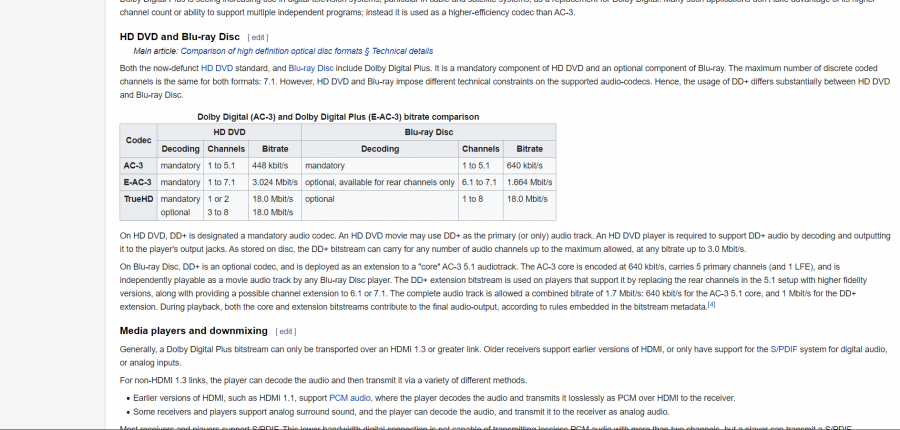The width and height of the screenshot is (900, 430).
Task: Follow the Blu-ray Disc link
Action: (x=311, y=68)
